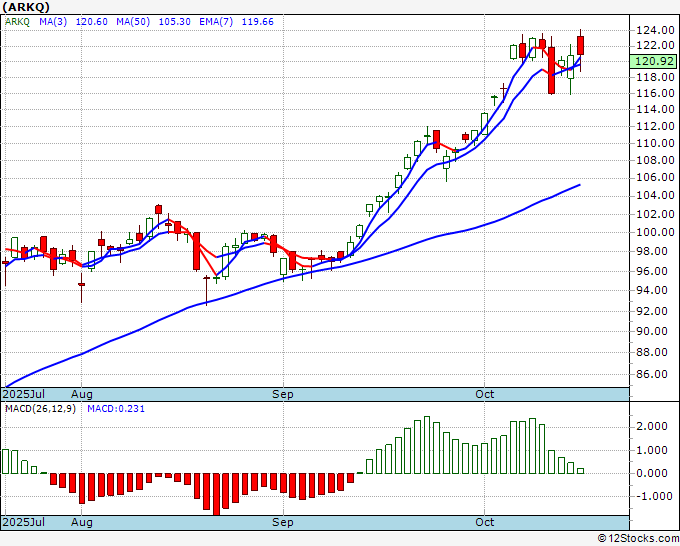
Task: Click the 106.00 price axis label
Action: pyautogui.click(x=655, y=177)
